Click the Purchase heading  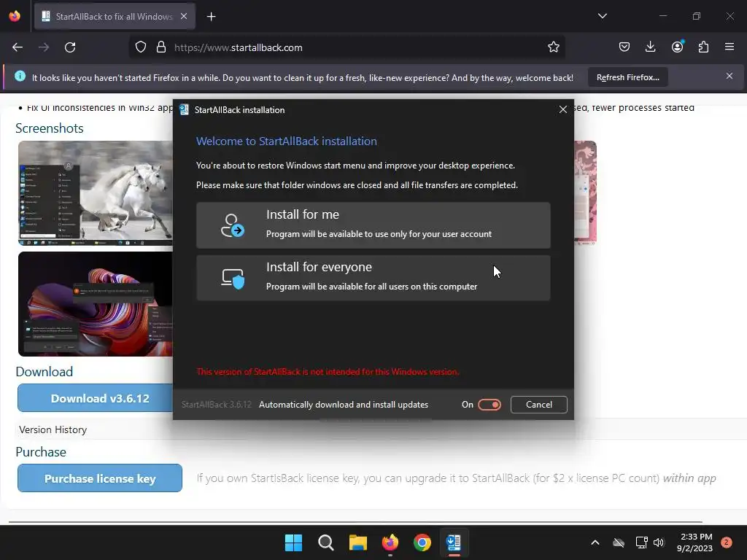[x=41, y=452]
